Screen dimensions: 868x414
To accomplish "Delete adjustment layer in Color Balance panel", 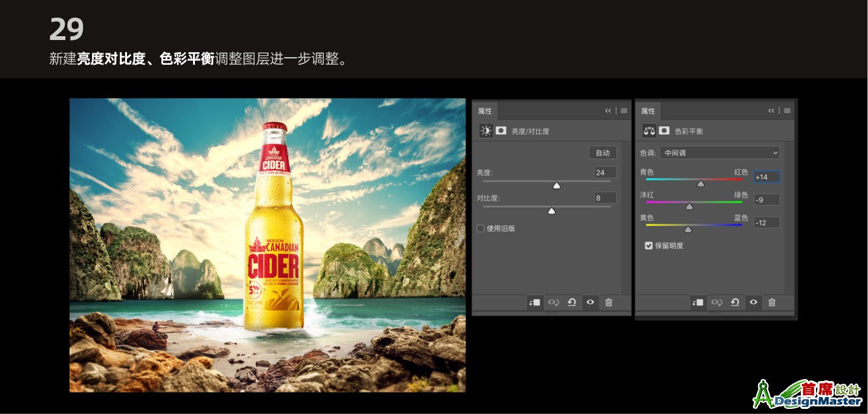I will click(771, 303).
